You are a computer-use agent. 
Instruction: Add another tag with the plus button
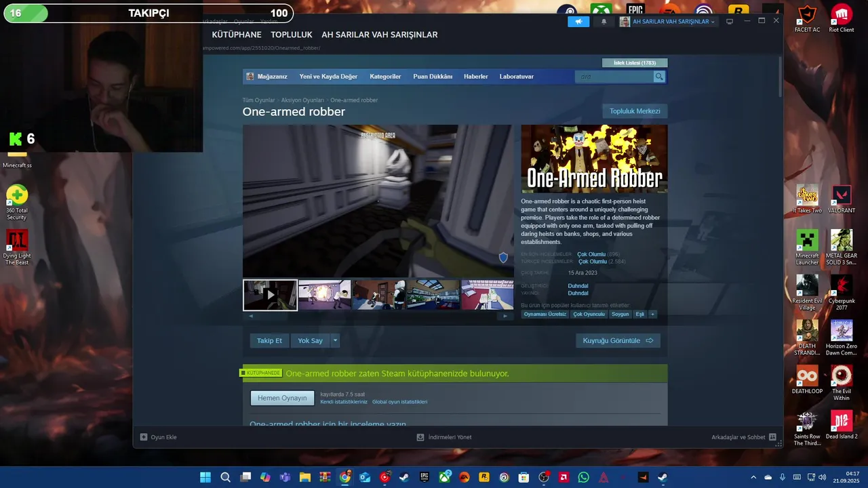point(652,314)
